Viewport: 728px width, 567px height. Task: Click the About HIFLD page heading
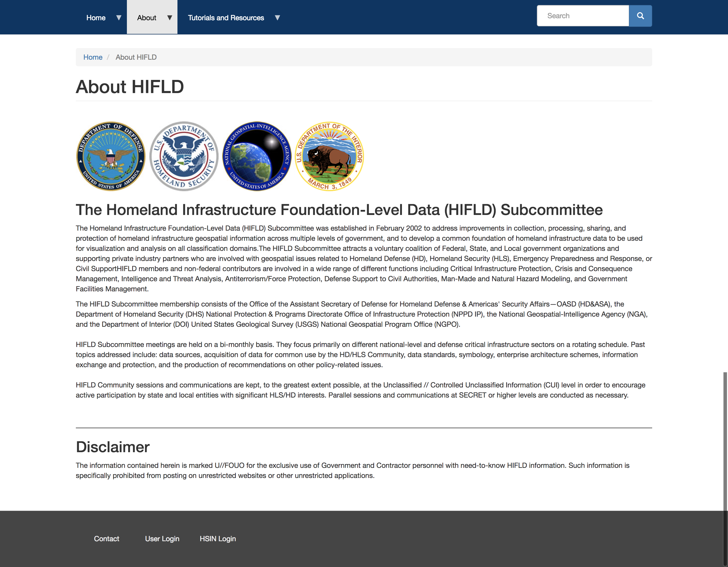130,87
